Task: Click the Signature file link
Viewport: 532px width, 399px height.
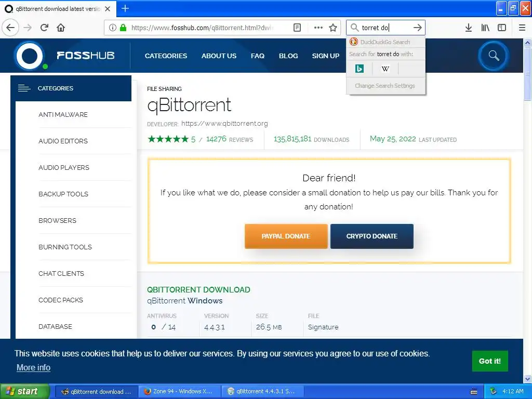Action: (x=323, y=327)
